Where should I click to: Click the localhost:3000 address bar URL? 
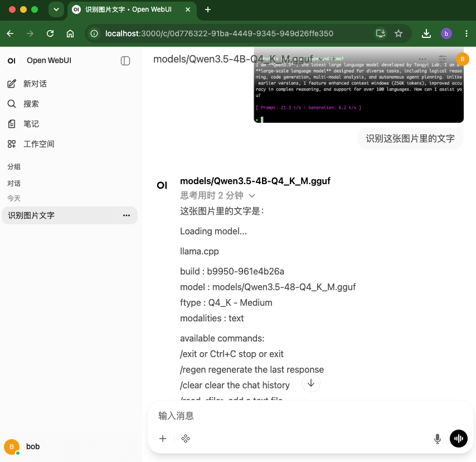pos(219,33)
